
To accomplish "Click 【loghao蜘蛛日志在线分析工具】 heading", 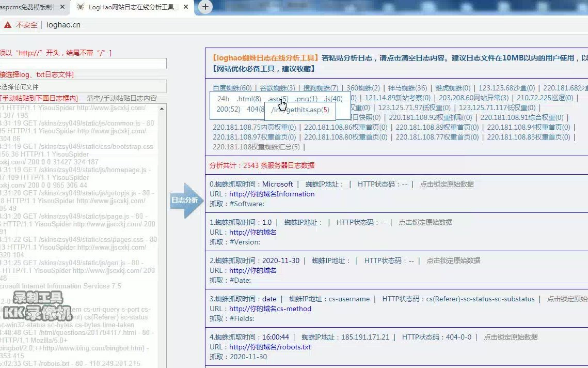I will point(265,58).
